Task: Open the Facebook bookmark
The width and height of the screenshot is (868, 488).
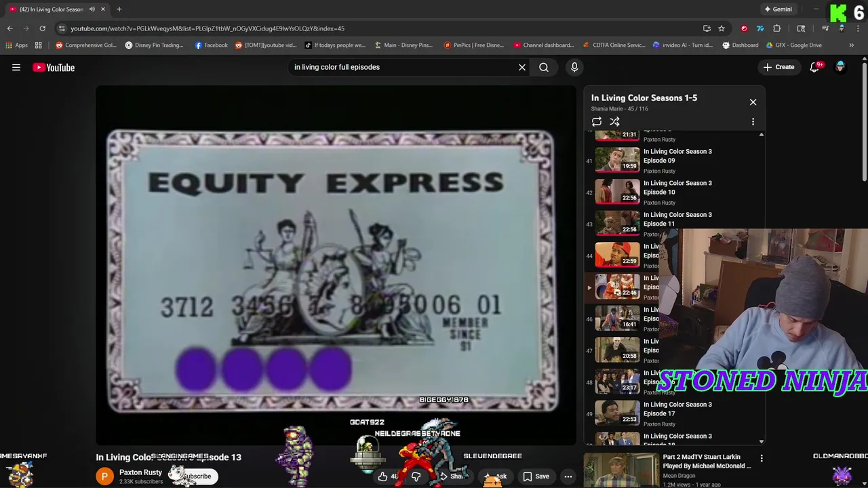Action: point(211,45)
